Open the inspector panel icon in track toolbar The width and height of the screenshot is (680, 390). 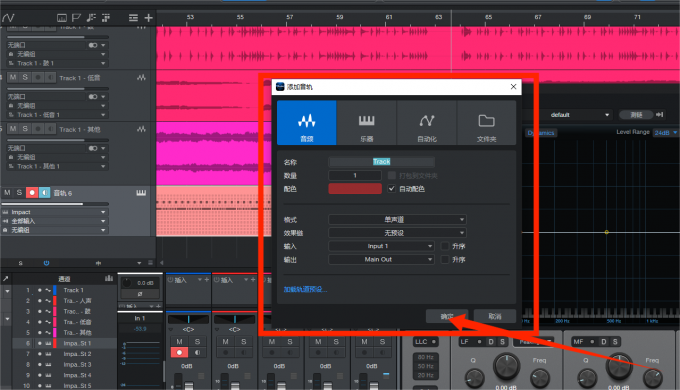point(62,18)
